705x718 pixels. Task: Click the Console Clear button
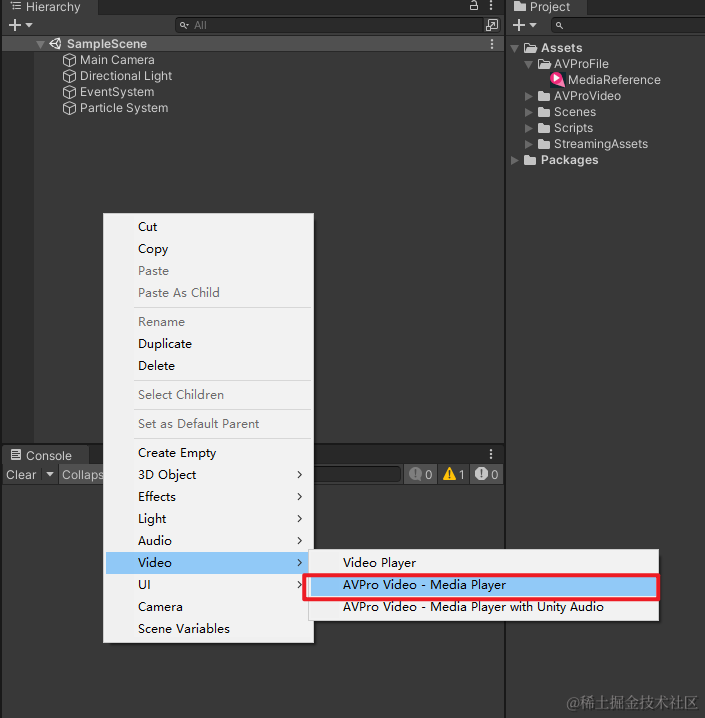point(21,475)
